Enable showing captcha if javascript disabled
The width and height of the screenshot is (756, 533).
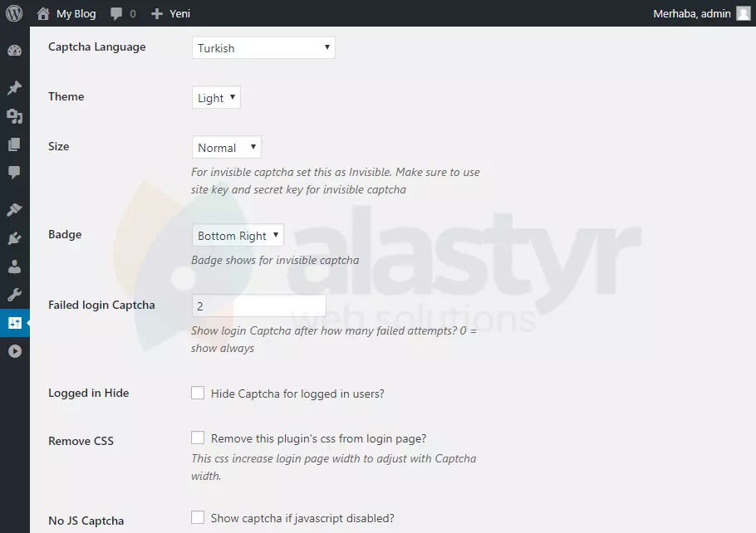coord(198,516)
